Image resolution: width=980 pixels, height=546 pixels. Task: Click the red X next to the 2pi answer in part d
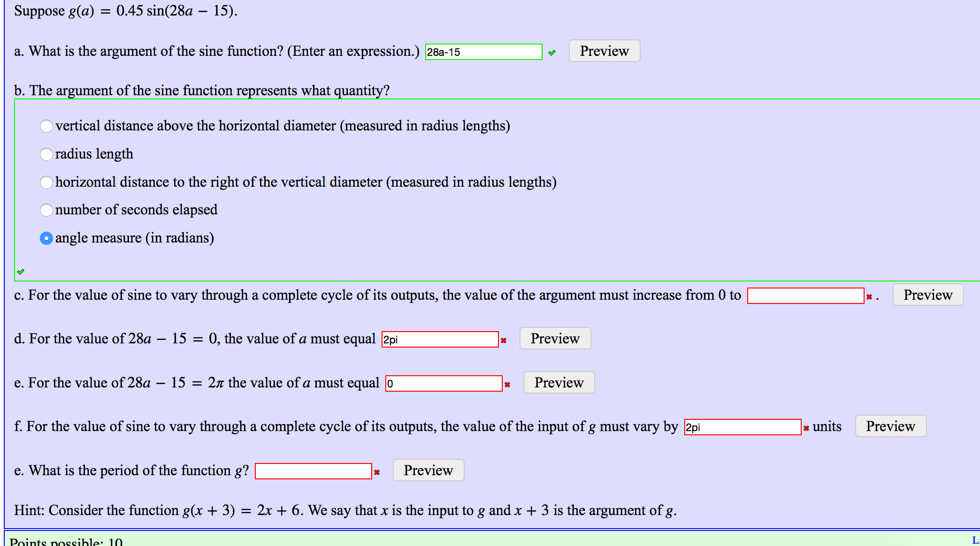point(503,340)
